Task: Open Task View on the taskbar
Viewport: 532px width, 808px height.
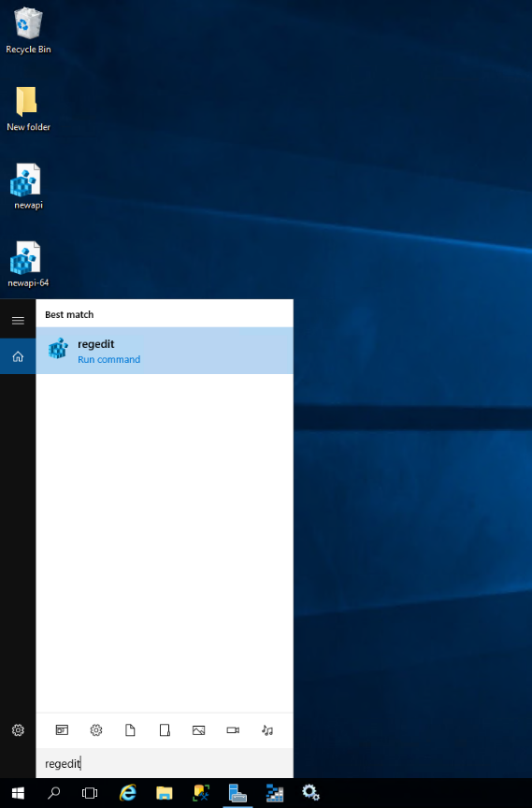Action: point(90,793)
